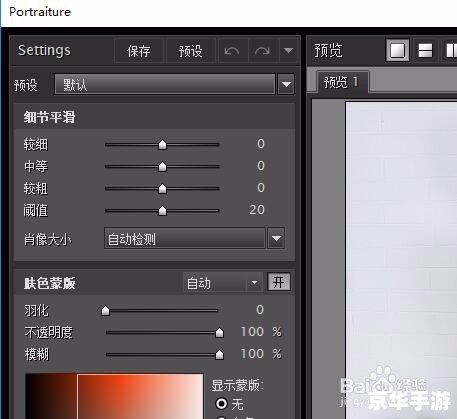The height and width of the screenshot is (419, 457).
Task: Select horizontal split preview layout icon
Action: pos(425,51)
